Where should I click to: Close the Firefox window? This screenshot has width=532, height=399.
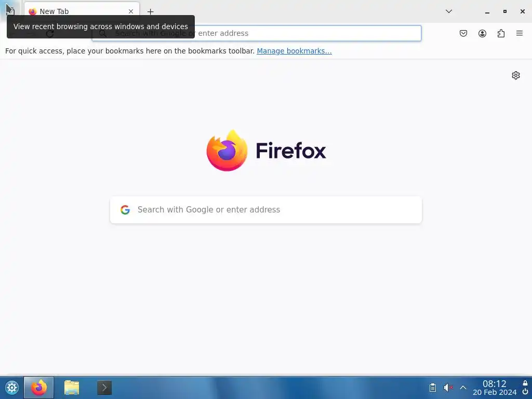tap(523, 11)
